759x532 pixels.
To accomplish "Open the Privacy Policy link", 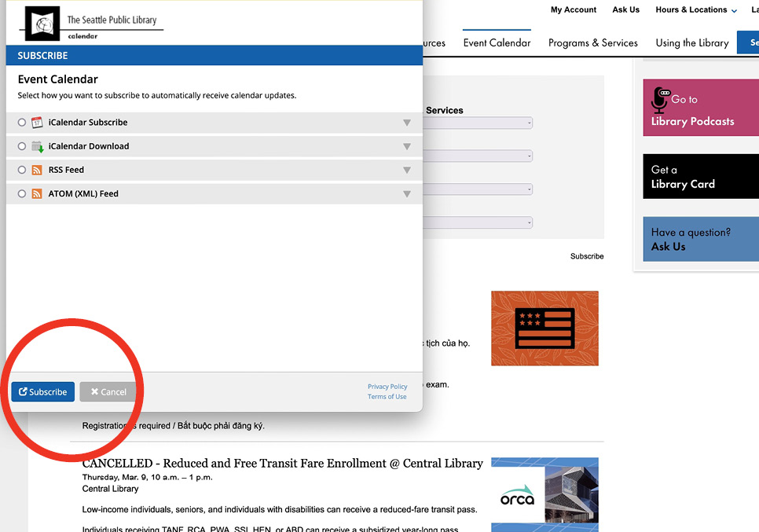I will pyautogui.click(x=387, y=386).
